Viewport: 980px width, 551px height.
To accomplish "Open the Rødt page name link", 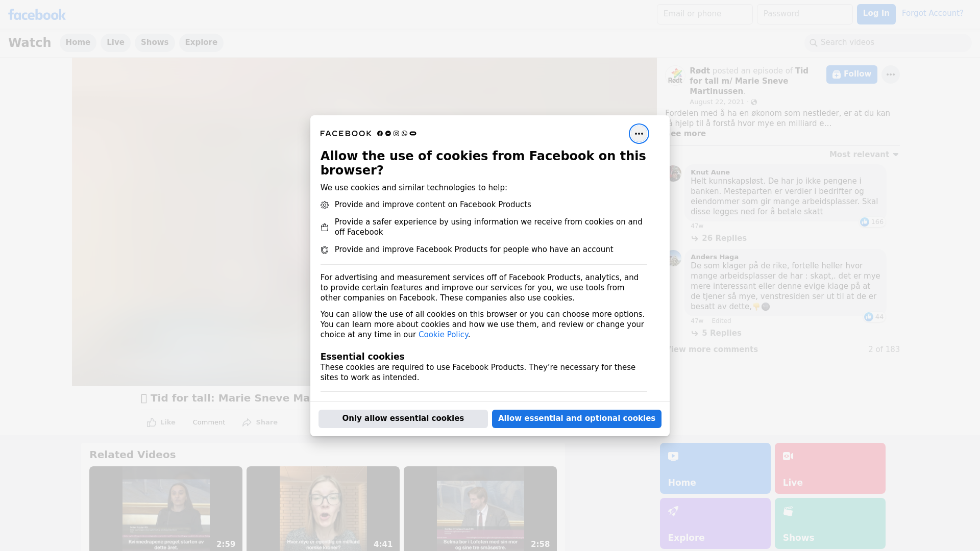I will pos(700,71).
